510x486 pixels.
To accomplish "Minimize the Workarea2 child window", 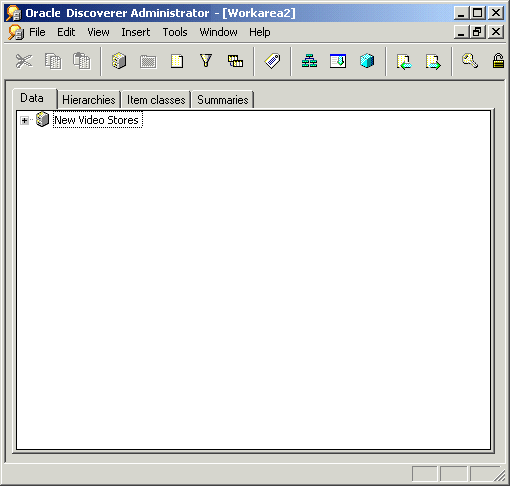I will click(462, 32).
